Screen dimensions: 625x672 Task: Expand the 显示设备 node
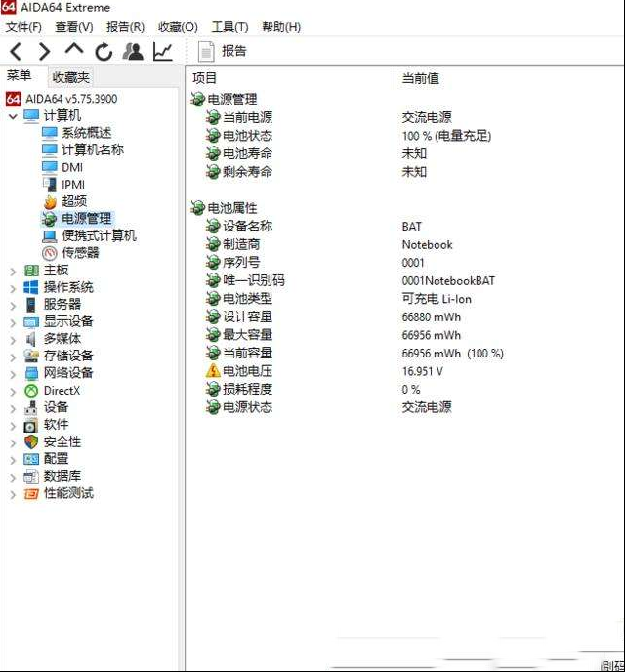[13, 322]
